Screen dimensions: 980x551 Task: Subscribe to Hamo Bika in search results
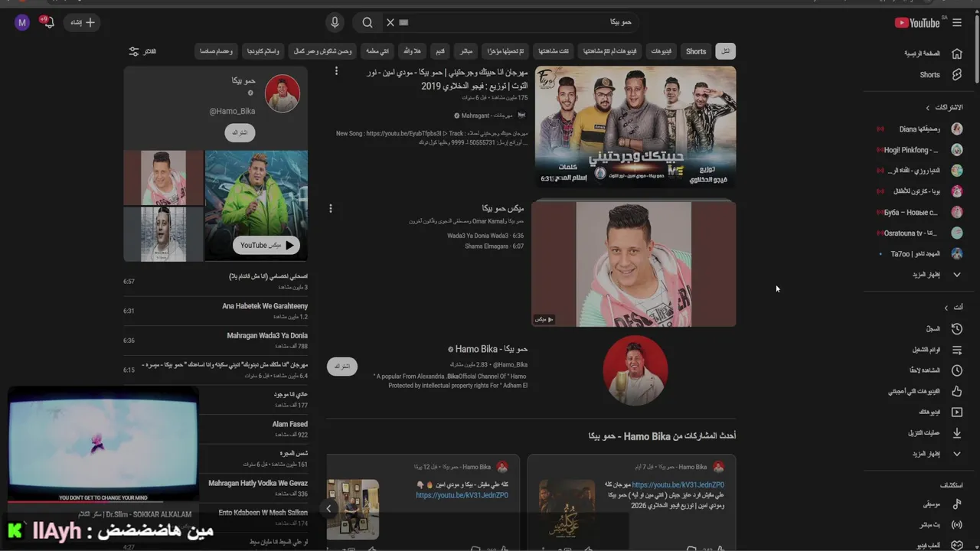pos(342,366)
